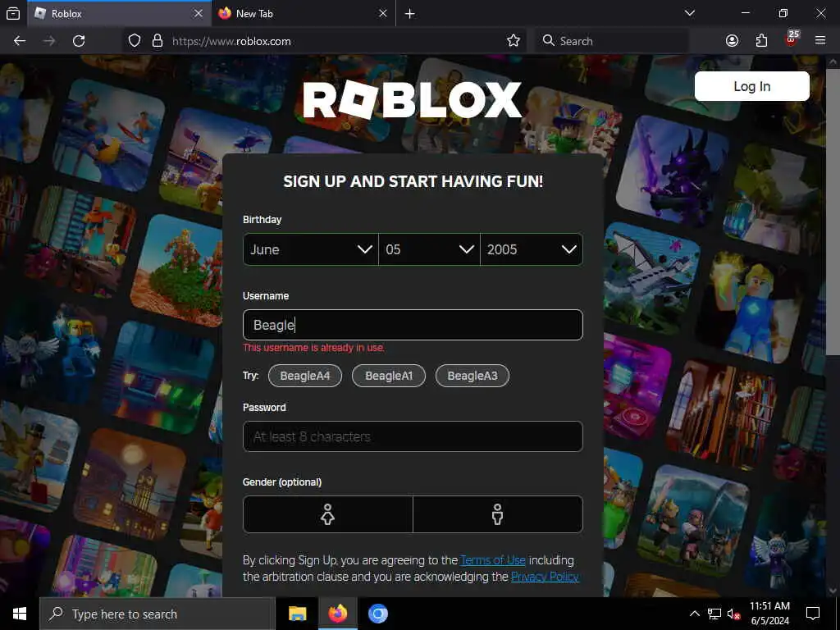This screenshot has width=840, height=630.
Task: Open the tracking protection shield icon
Action: click(x=135, y=41)
